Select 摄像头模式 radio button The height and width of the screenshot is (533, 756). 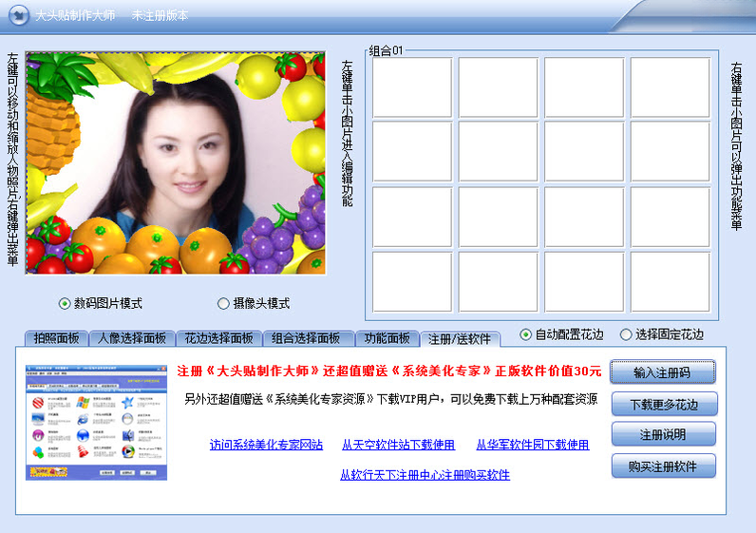tap(254, 303)
